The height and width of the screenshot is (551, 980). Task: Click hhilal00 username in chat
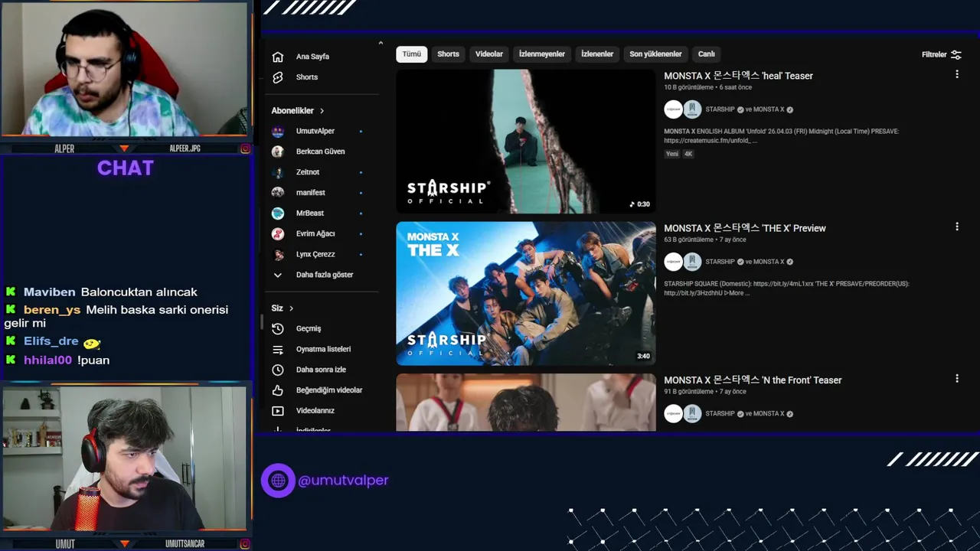(47, 360)
